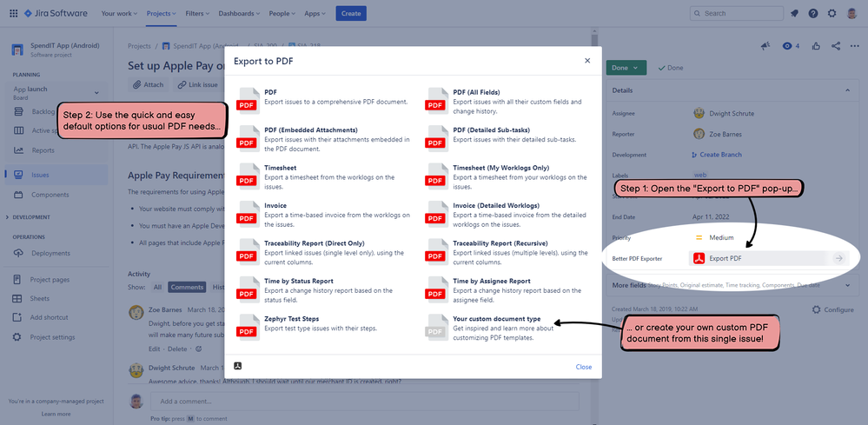Image resolution: width=868 pixels, height=425 pixels.
Task: Open Projects dropdown menu
Action: point(161,13)
